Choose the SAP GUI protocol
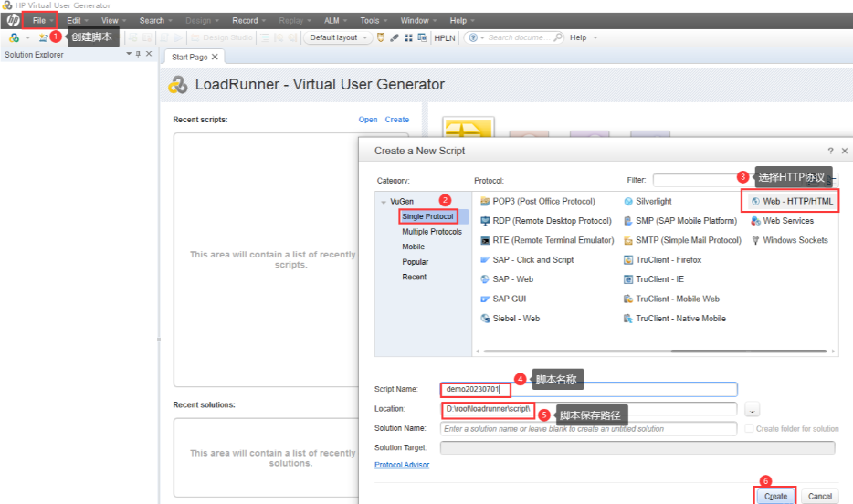 tap(503, 299)
